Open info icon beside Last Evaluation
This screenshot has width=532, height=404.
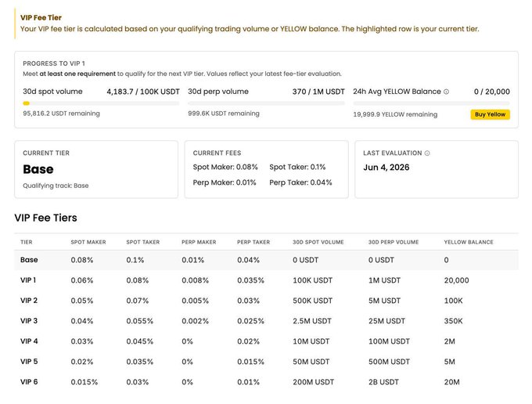click(427, 153)
